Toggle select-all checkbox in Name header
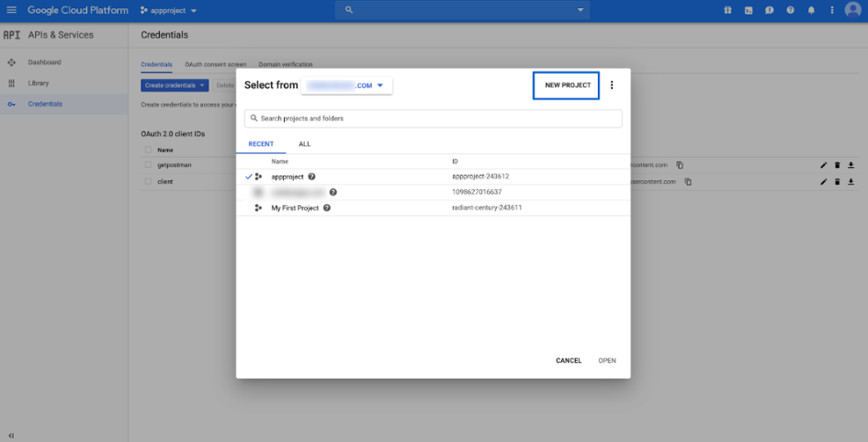The width and height of the screenshot is (868, 442). 148,150
